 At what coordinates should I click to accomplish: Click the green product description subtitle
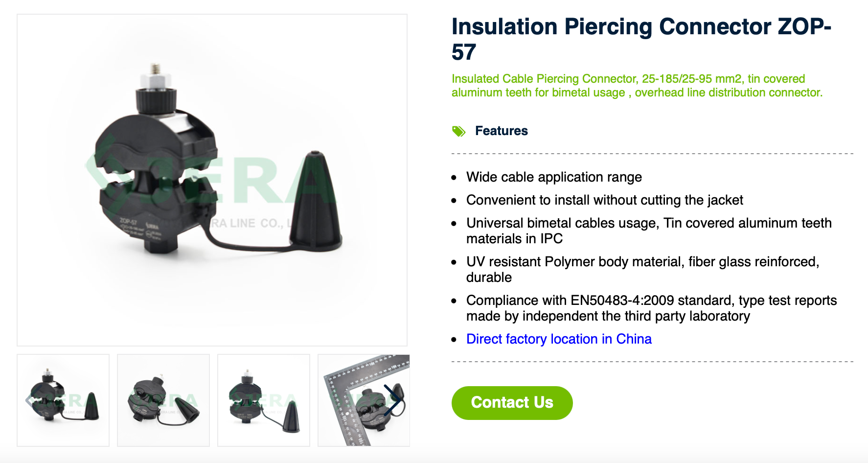(x=637, y=86)
